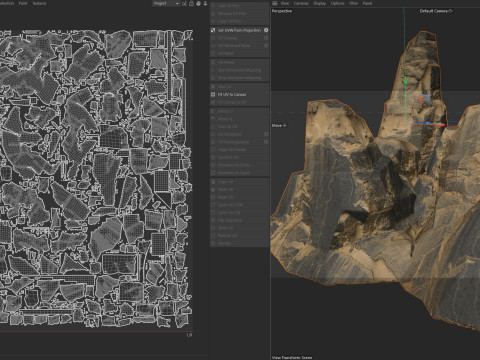Image resolution: width=480 pixels, height=360 pixels.
Task: Grab the green Y-axis arrow handle
Action: [x=405, y=81]
